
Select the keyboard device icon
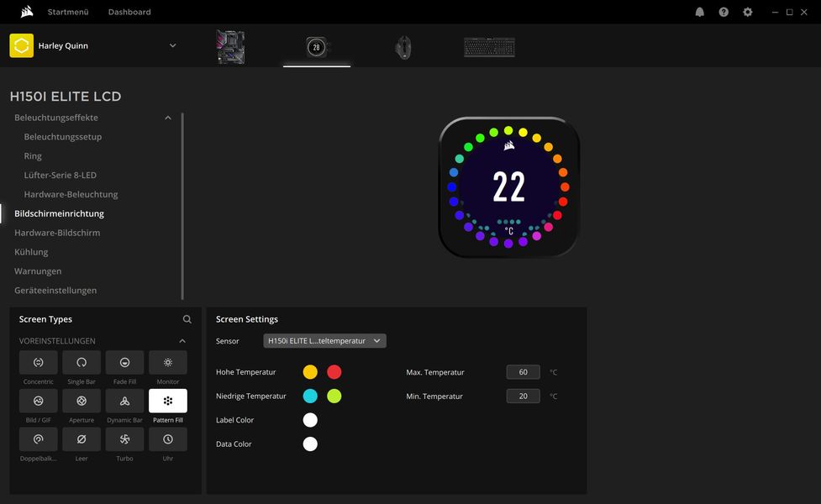click(x=489, y=47)
